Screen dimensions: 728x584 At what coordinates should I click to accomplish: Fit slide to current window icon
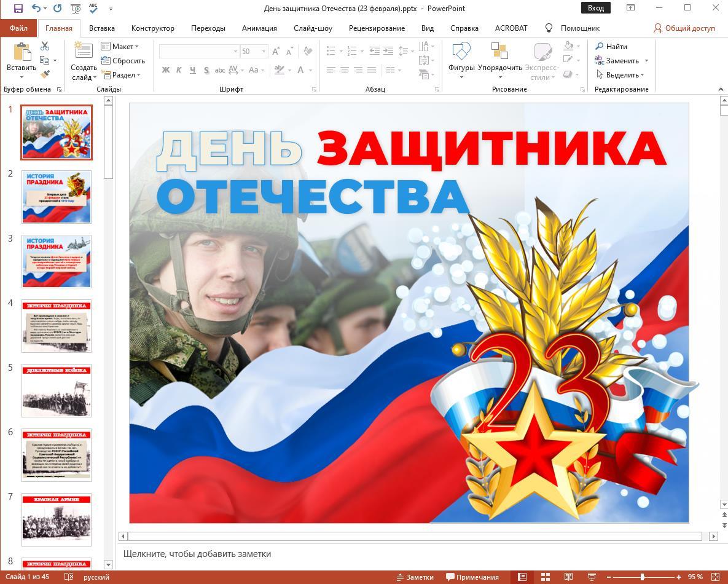coord(716,577)
